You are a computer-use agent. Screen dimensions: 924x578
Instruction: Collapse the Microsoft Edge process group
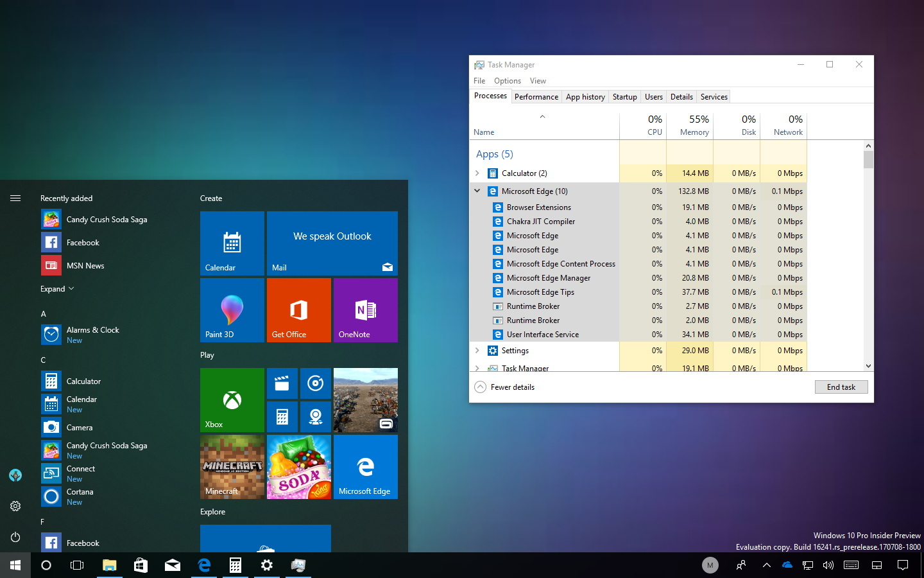click(477, 191)
